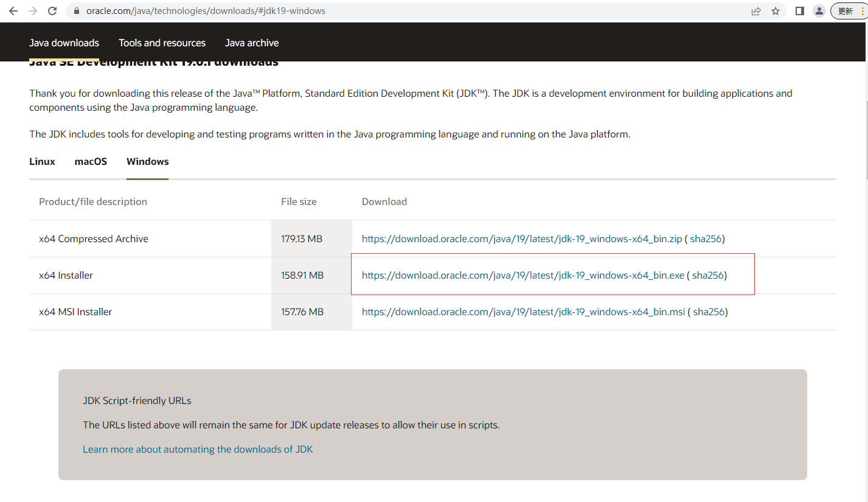Switch to the macOS tab
The image size is (868, 502).
coord(91,161)
